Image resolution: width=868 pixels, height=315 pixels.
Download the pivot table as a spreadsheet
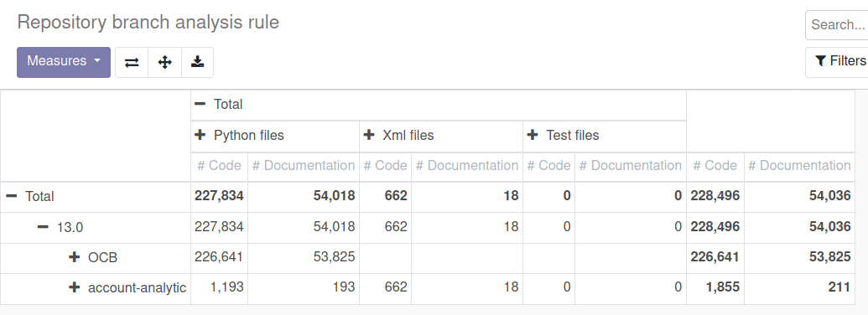(197, 63)
